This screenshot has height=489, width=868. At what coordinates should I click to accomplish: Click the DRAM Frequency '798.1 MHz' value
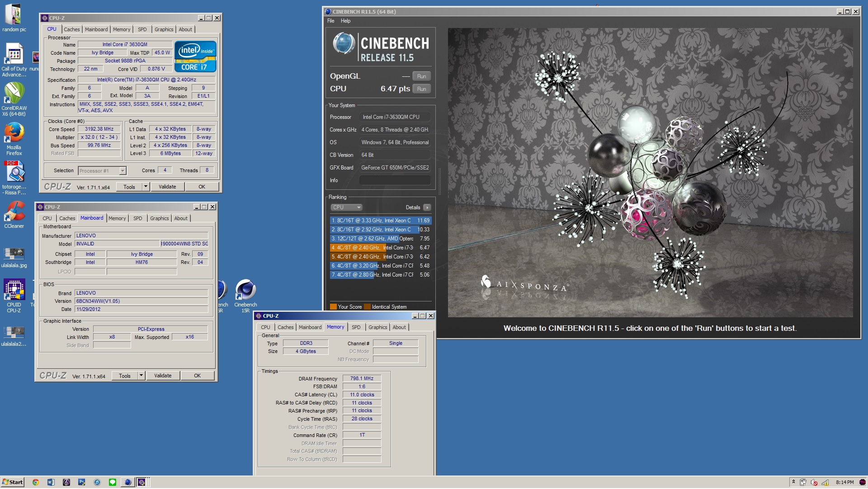click(x=362, y=379)
